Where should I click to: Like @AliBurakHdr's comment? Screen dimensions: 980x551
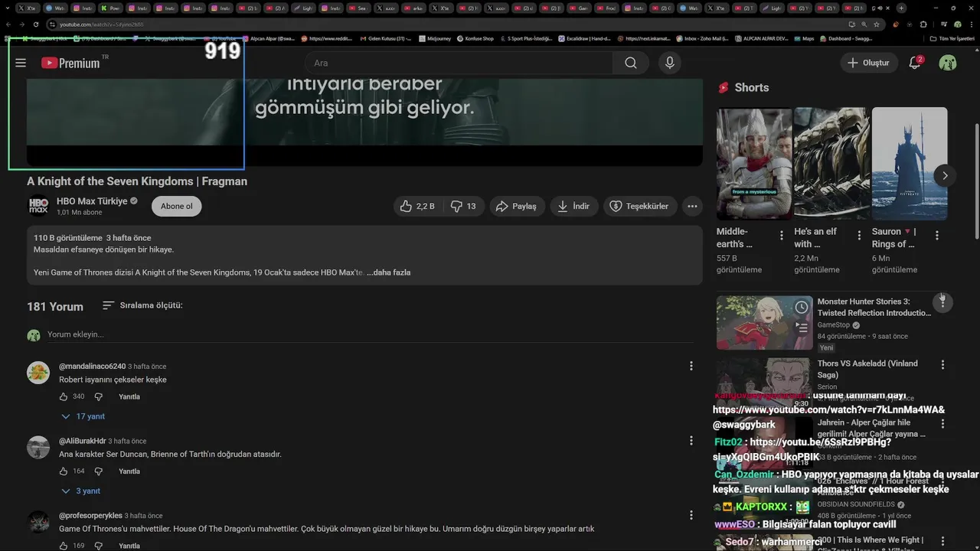pos(64,471)
